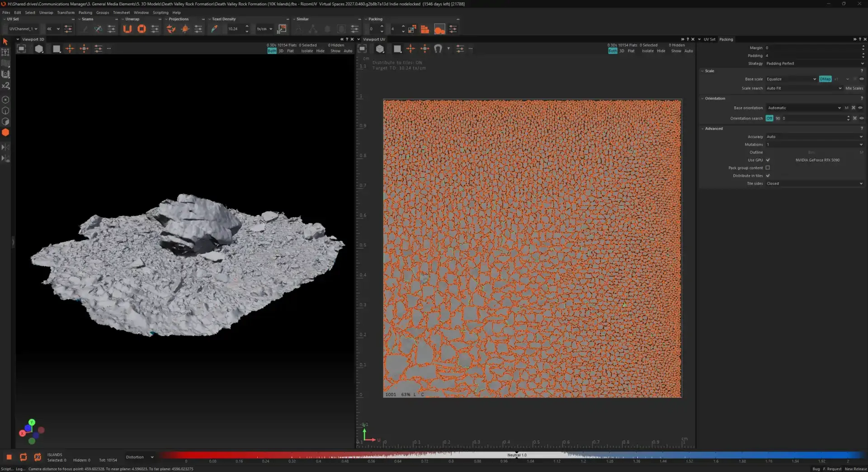The image size is (868, 472).
Task: Toggle Orientation search Off button
Action: point(769,118)
